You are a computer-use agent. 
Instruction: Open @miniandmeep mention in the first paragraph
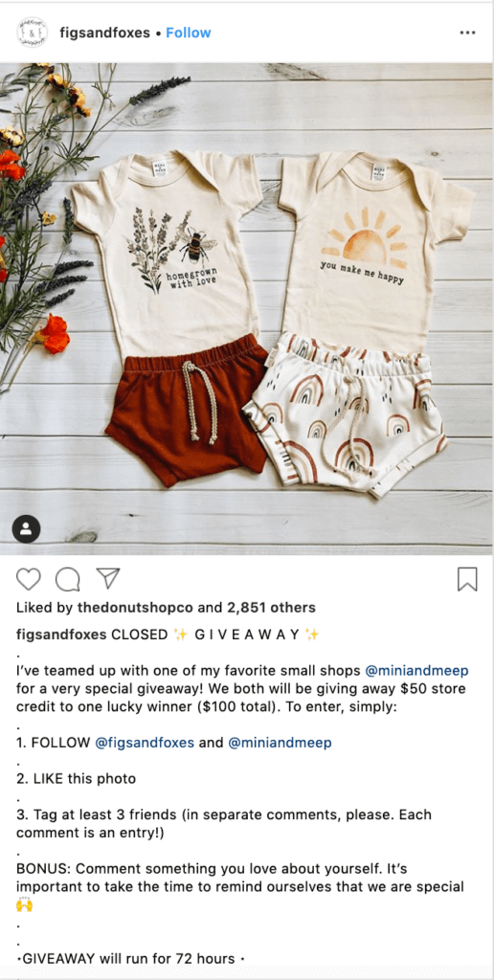416,671
